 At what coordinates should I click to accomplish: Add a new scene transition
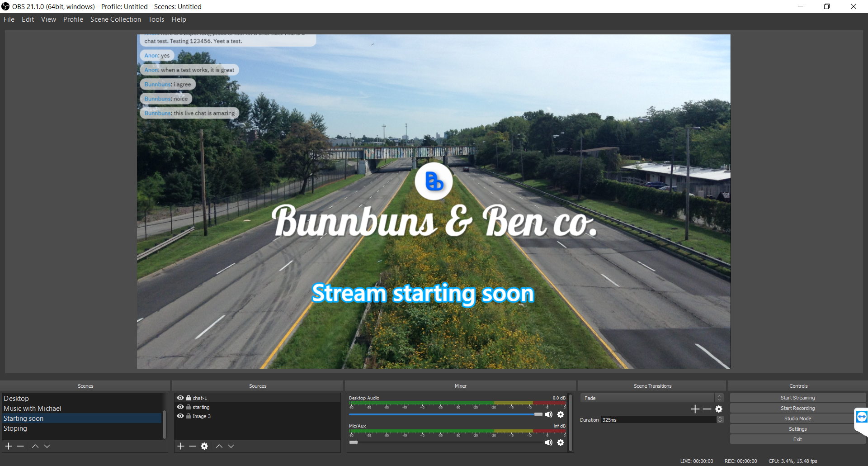click(695, 409)
